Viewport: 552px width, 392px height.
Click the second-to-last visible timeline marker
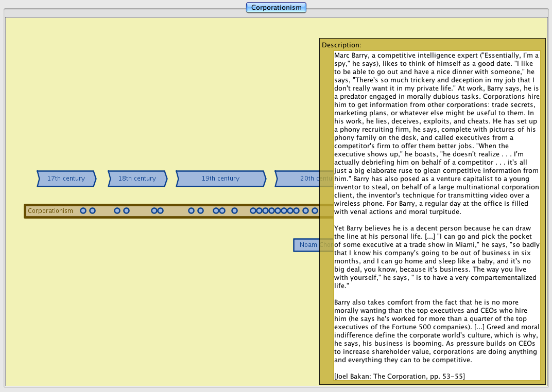coord(305,211)
